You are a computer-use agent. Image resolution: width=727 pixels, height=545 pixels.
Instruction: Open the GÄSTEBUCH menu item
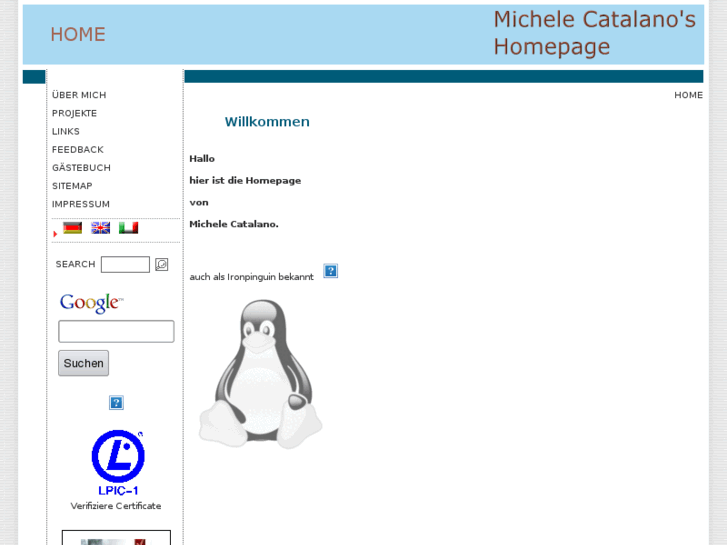[x=82, y=167]
